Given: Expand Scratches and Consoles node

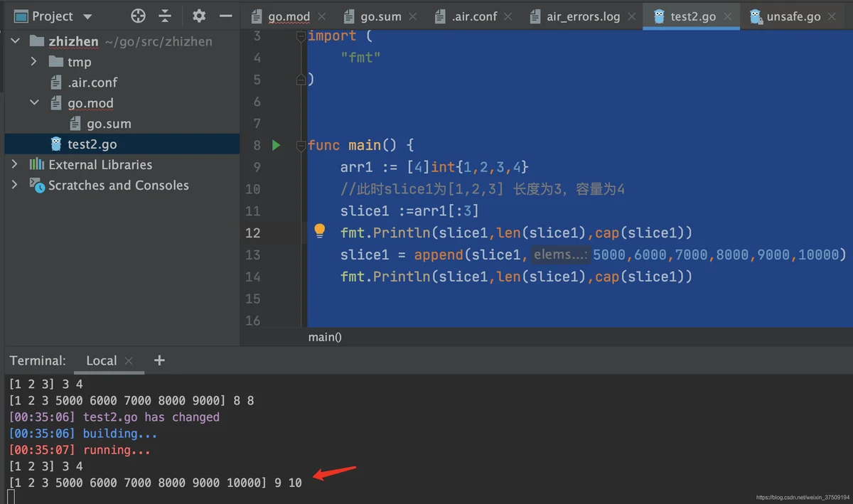Looking at the screenshot, I should tap(14, 185).
